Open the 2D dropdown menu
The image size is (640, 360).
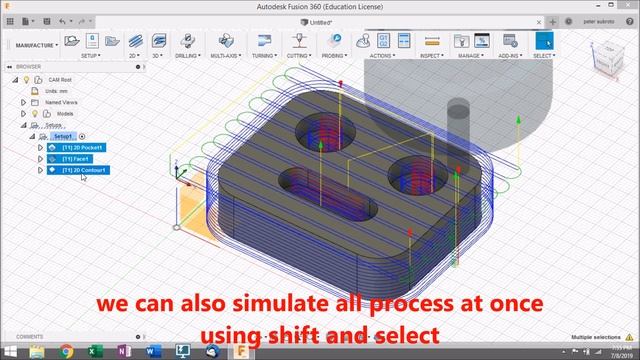point(134,56)
